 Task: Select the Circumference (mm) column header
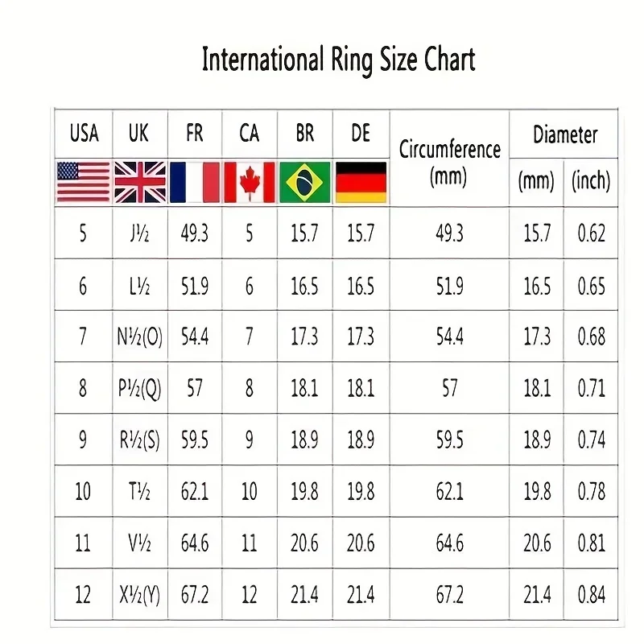coord(449,162)
